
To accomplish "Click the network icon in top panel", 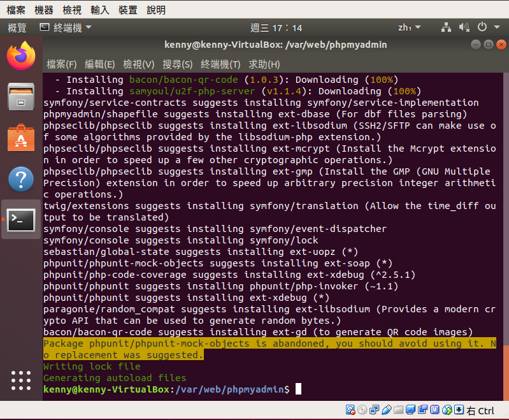I will [x=446, y=27].
